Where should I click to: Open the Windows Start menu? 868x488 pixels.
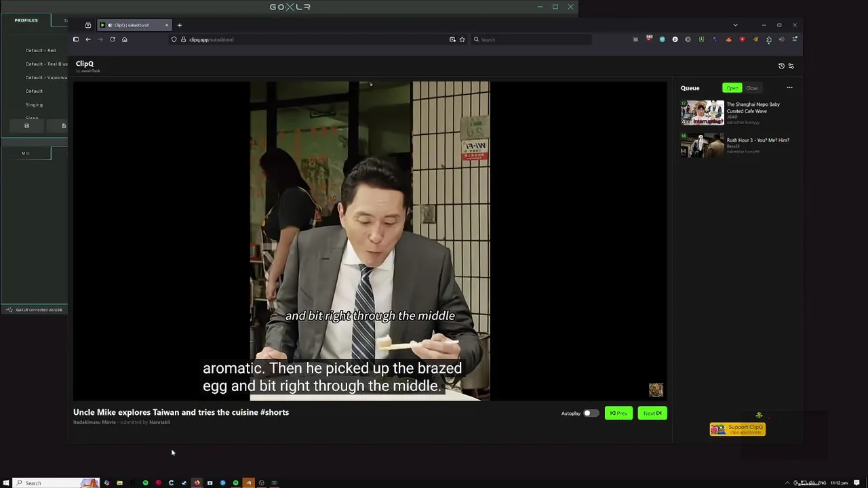6,483
